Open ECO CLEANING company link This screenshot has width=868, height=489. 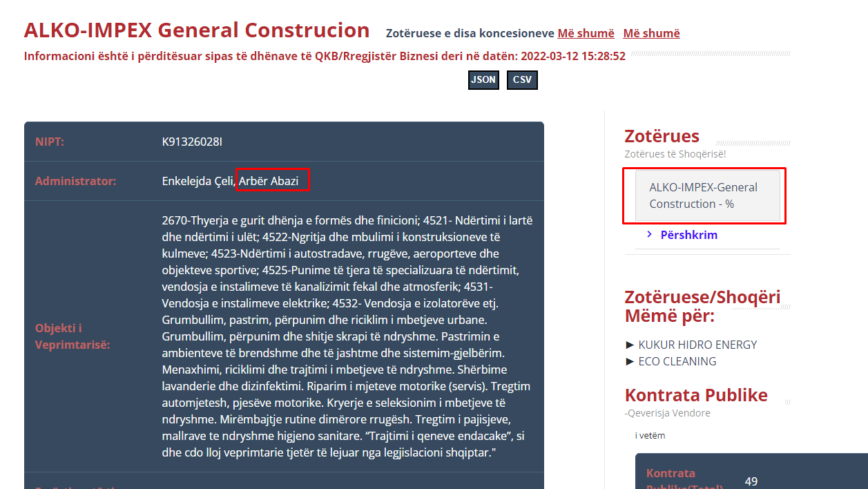click(677, 361)
